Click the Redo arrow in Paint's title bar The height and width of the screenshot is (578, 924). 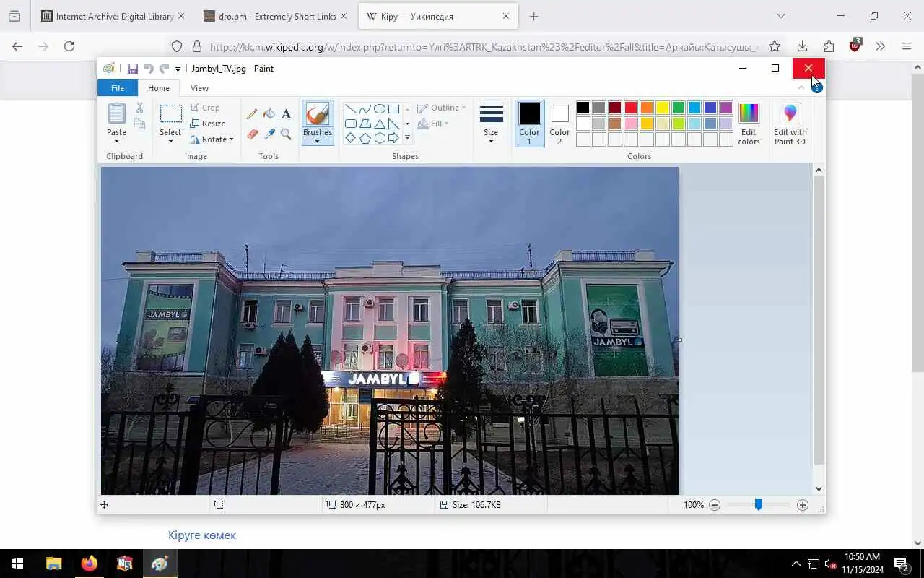164,69
